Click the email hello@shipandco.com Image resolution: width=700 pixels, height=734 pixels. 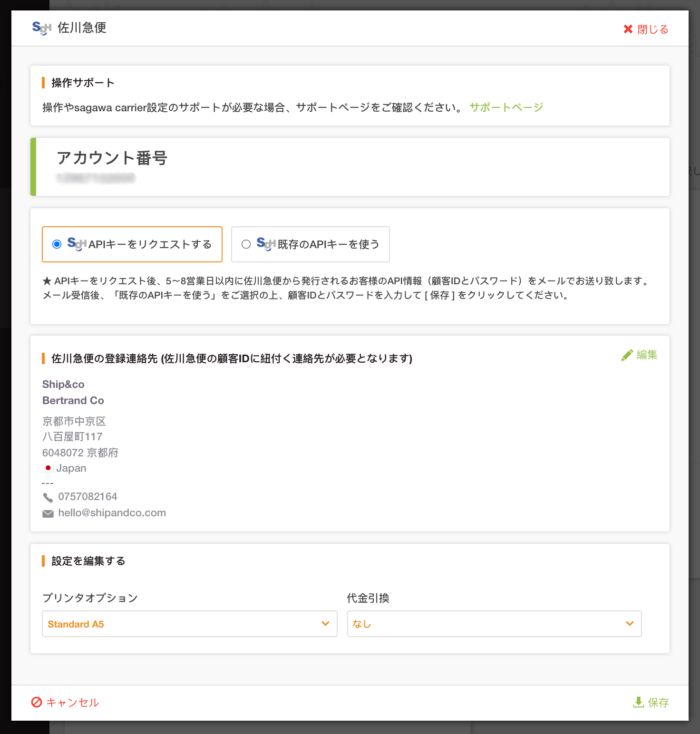click(x=112, y=513)
